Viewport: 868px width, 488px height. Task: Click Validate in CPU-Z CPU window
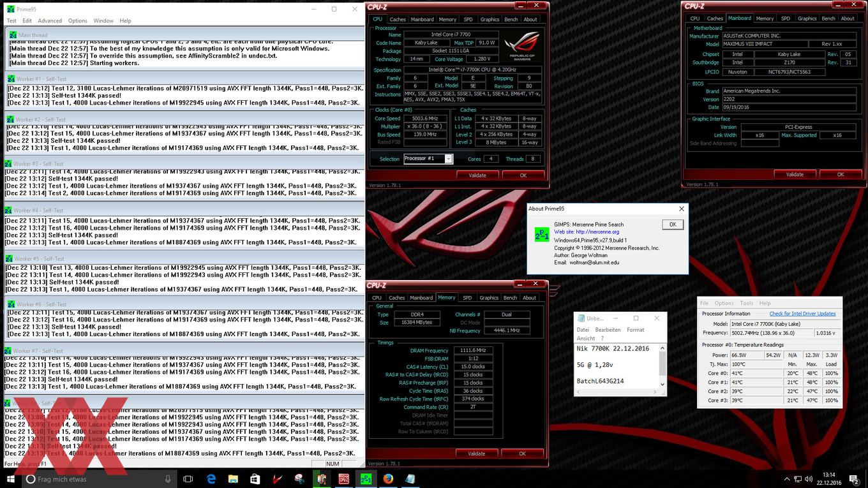(x=477, y=175)
